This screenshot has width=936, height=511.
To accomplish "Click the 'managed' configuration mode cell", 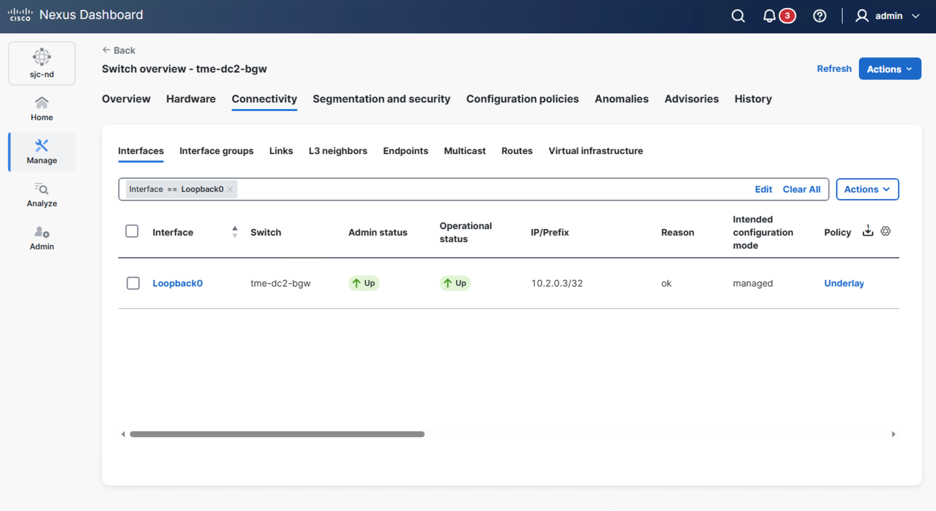I will 753,283.
